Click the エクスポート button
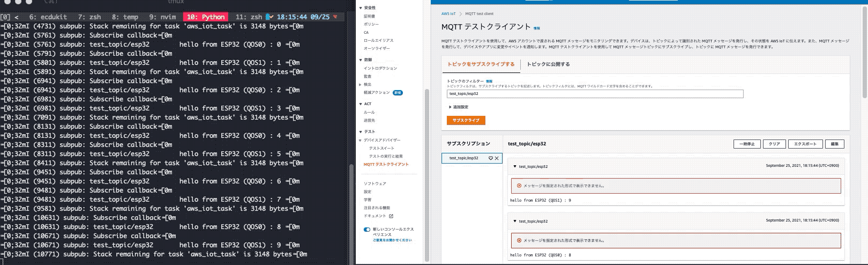The height and width of the screenshot is (265, 868). coord(805,144)
